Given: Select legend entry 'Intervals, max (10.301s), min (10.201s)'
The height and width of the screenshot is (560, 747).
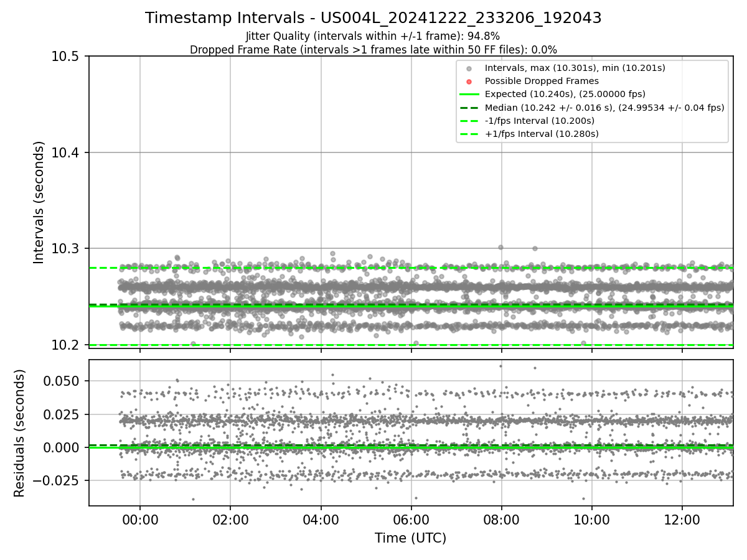Looking at the screenshot, I should 575,68.
